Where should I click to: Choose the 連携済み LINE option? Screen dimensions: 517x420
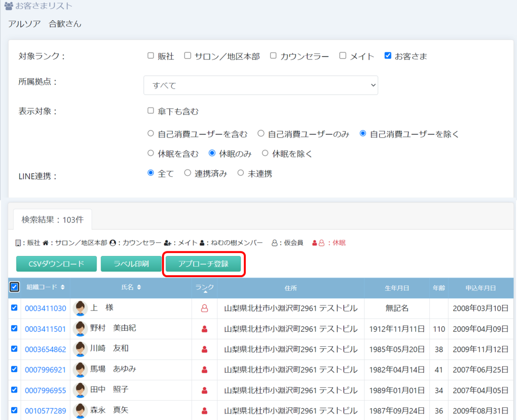pos(187,173)
